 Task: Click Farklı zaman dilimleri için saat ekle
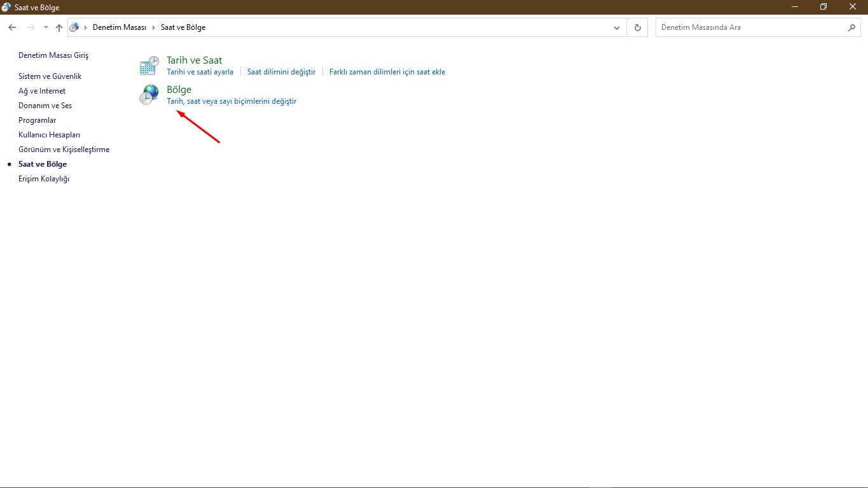tap(387, 72)
